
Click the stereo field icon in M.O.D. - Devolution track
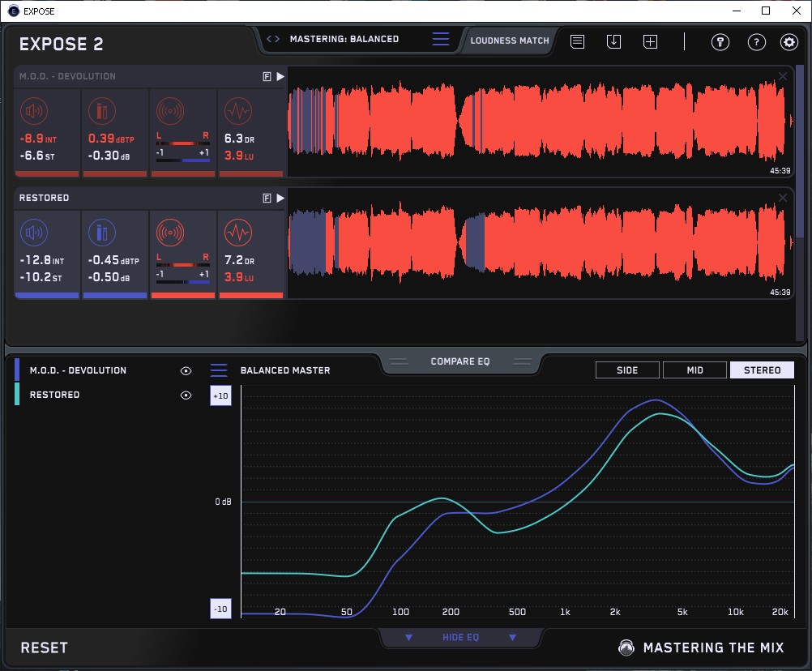[170, 111]
